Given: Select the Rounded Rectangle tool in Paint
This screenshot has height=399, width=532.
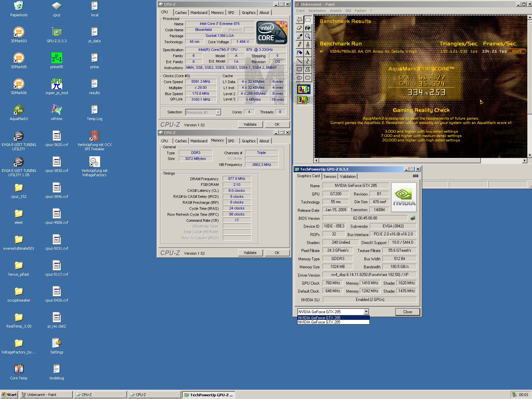Looking at the screenshot, I should [308, 77].
